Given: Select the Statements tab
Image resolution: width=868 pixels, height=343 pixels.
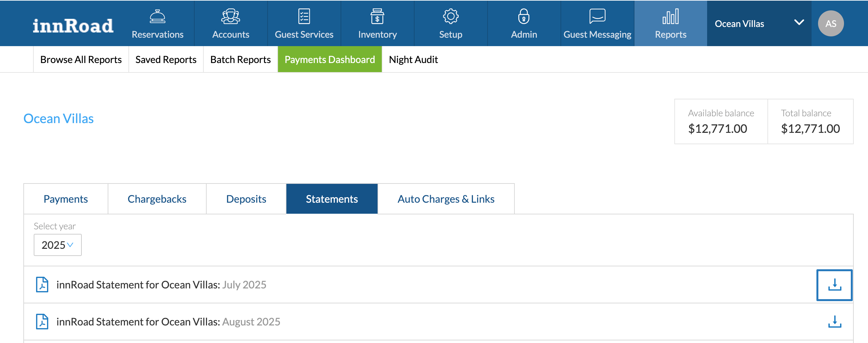Looking at the screenshot, I should coord(332,199).
